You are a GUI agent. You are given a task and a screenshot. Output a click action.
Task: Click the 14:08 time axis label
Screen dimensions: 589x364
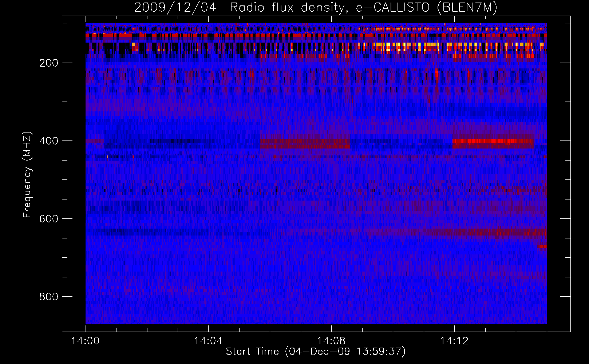point(331,341)
